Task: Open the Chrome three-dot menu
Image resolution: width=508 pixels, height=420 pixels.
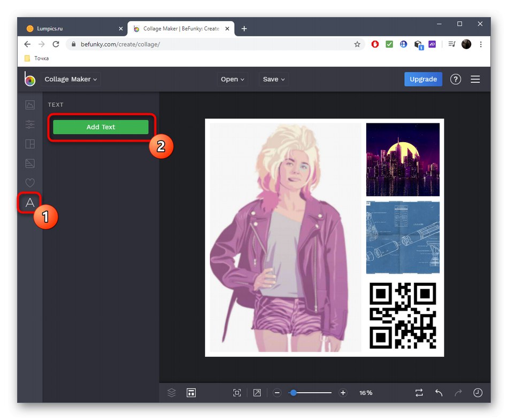Action: pos(481,44)
